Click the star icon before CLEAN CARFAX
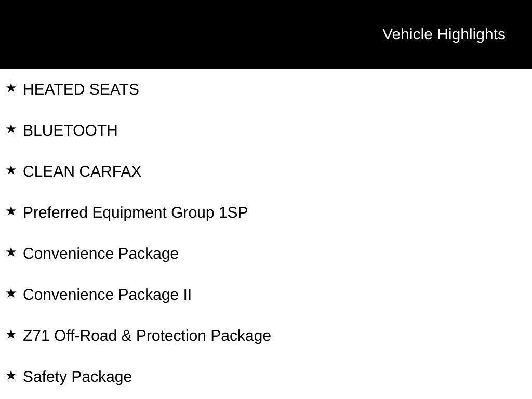532x399 pixels. click(x=11, y=170)
